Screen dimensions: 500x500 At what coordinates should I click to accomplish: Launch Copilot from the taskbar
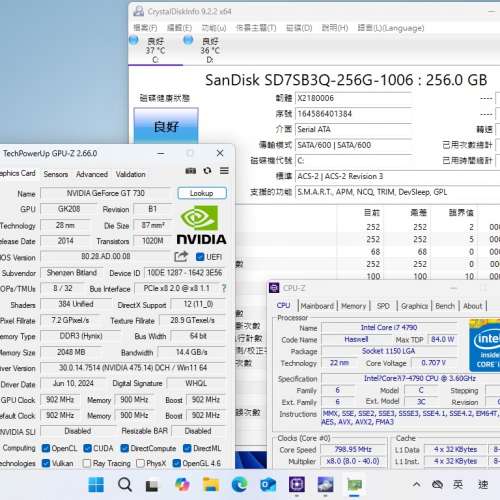tap(182, 484)
